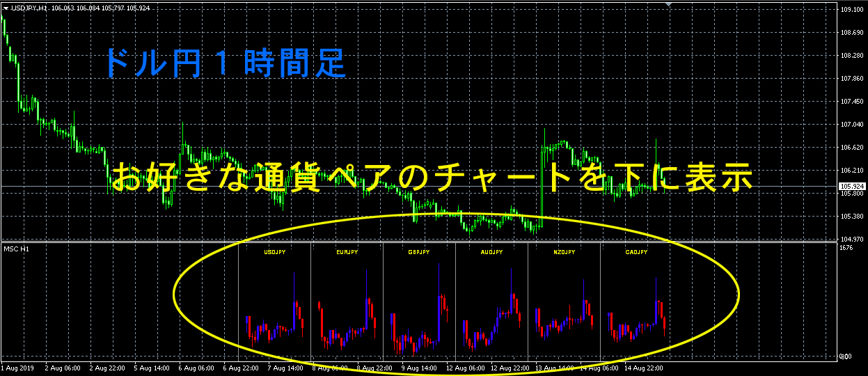868x376 pixels.
Task: Click the 9 Aug 14:00 time label
Action: (418, 368)
